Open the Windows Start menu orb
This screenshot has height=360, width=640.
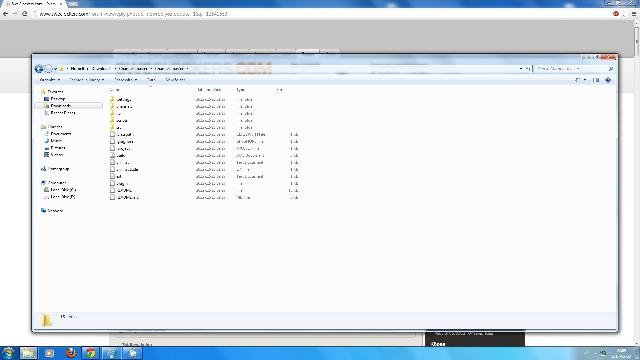tap(8, 353)
